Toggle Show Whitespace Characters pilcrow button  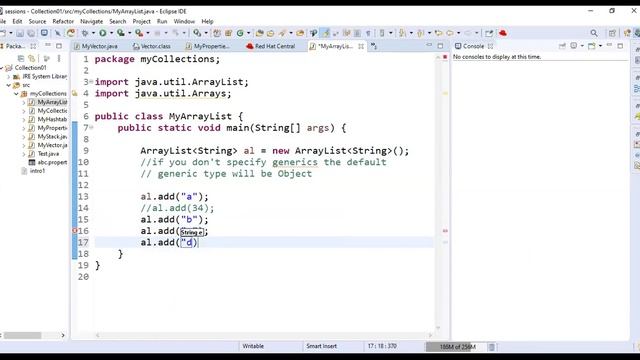(x=368, y=33)
